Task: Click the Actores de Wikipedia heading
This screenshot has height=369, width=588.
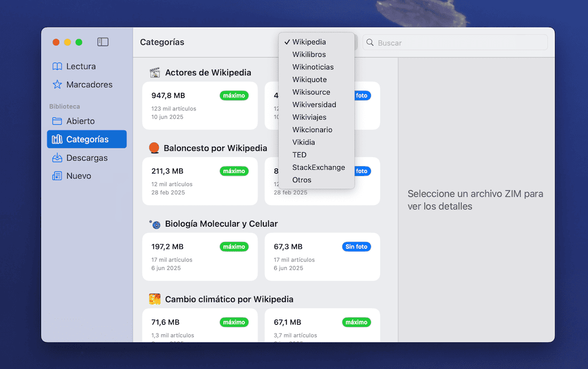Action: pyautogui.click(x=208, y=73)
